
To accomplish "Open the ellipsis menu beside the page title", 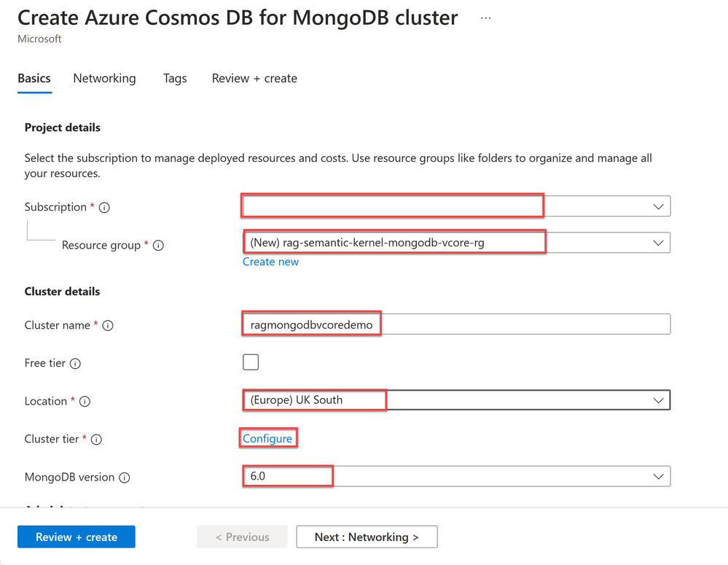I will pos(485,18).
